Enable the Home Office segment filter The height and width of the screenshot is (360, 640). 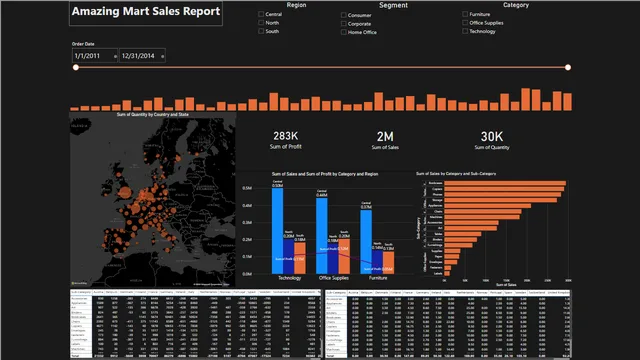tap(344, 32)
